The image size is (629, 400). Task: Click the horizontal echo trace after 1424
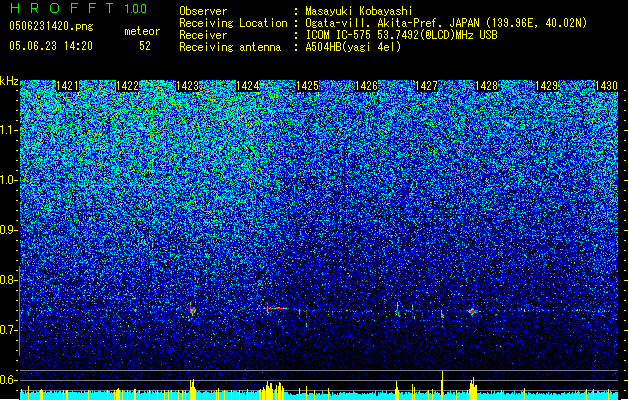(277, 309)
